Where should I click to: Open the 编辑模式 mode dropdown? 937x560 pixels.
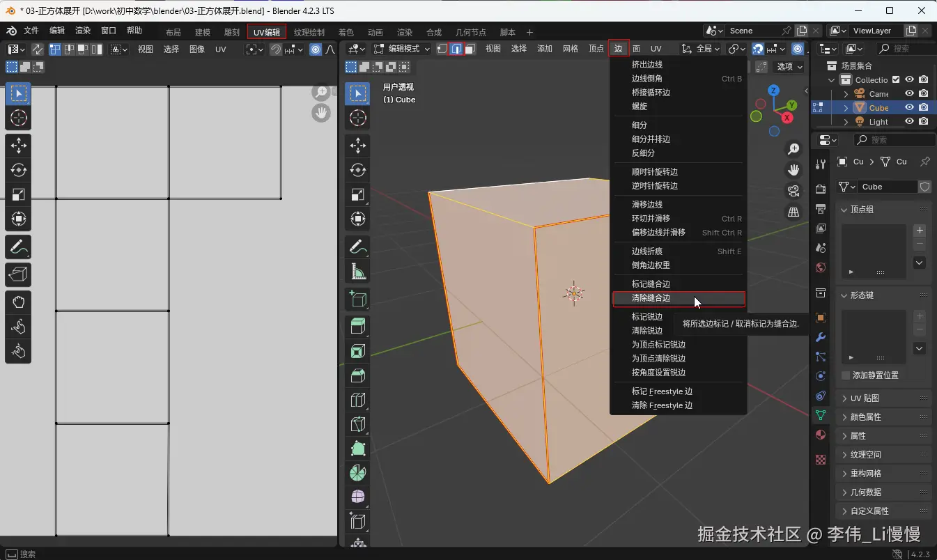coord(402,49)
